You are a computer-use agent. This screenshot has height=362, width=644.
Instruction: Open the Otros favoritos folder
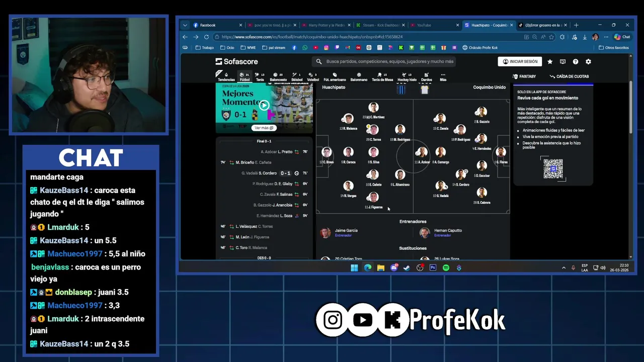613,48
